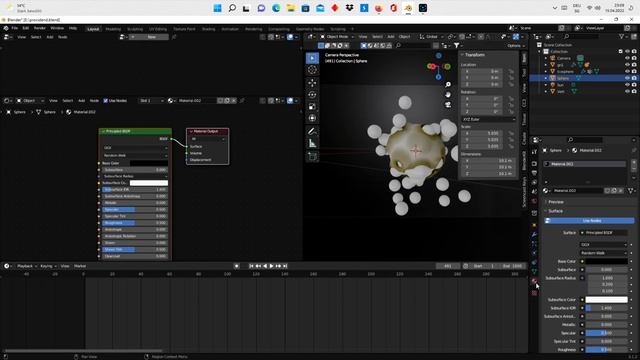Open Dropbox from the taskbar

coord(349,8)
